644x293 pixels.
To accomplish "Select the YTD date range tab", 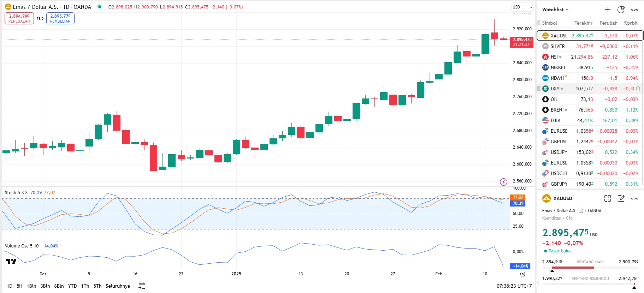I will [x=72, y=286].
